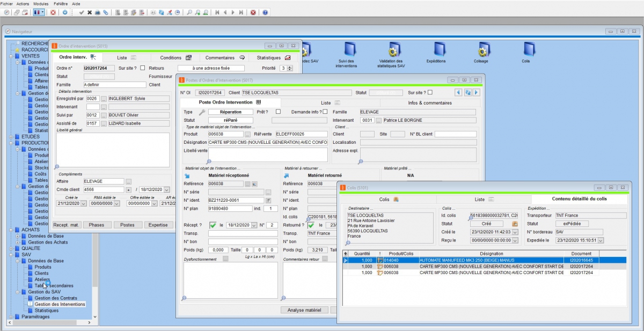644x331 pixels.
Task: Toggle the Sur site checkbox on the order
Action: coord(142,68)
